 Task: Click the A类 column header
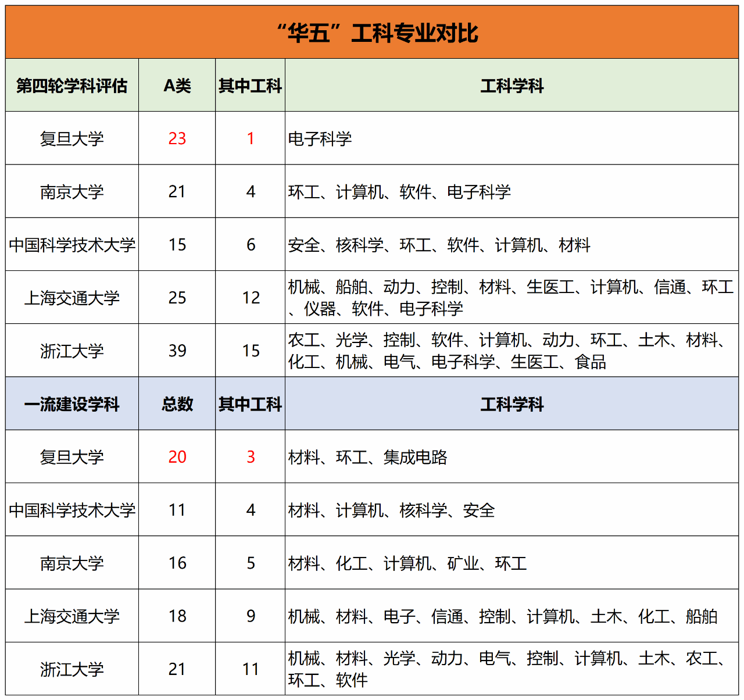pos(177,86)
